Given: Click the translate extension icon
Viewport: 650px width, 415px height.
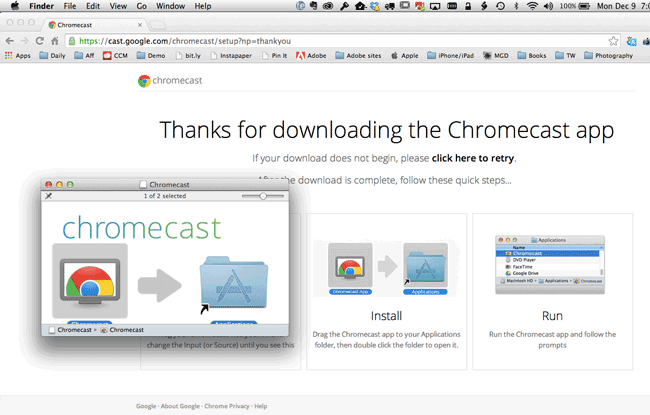Looking at the screenshot, I should [x=631, y=41].
